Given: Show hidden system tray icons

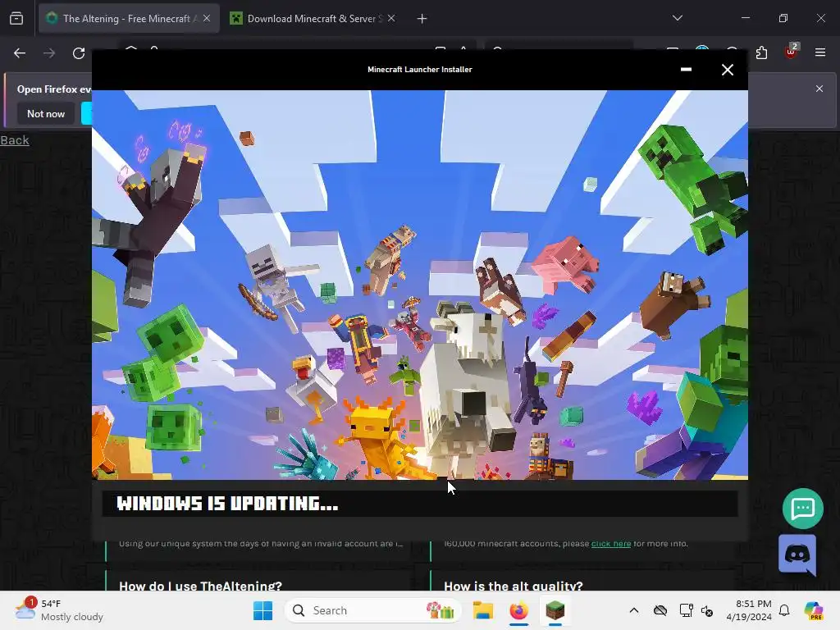Looking at the screenshot, I should click(x=634, y=610).
